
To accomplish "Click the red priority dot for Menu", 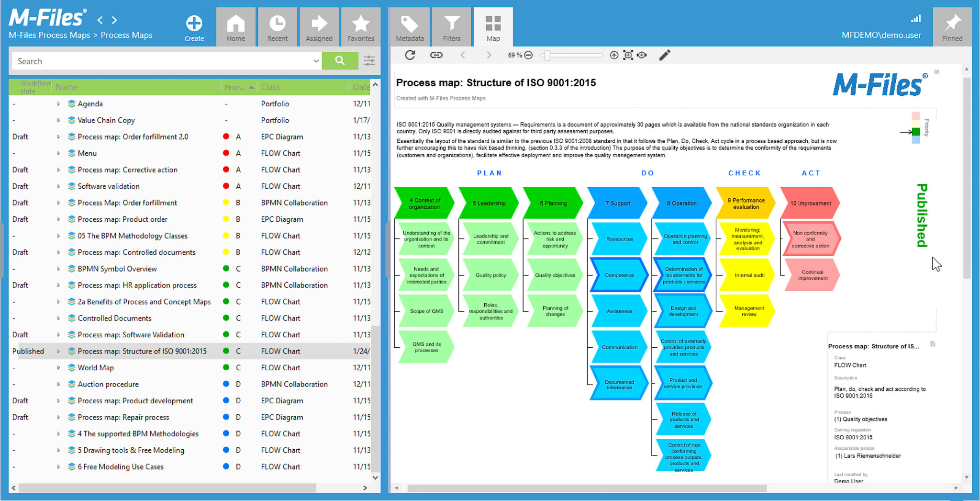I will click(226, 153).
